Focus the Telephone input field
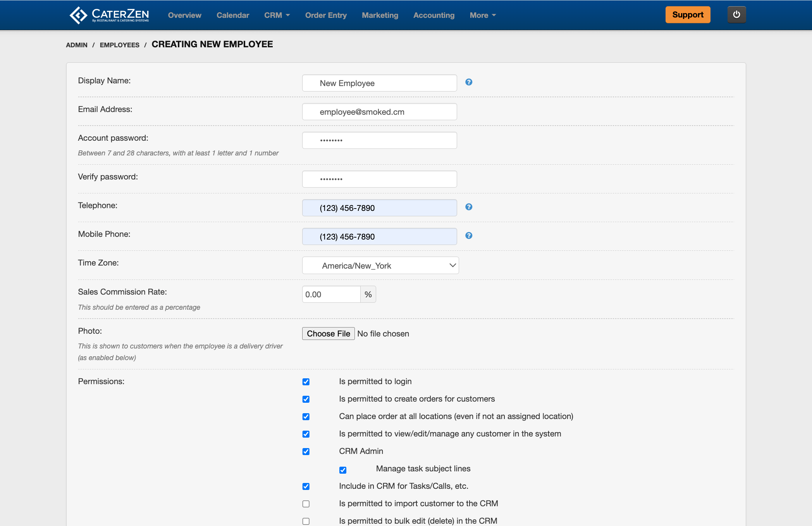The height and width of the screenshot is (526, 812). point(380,208)
